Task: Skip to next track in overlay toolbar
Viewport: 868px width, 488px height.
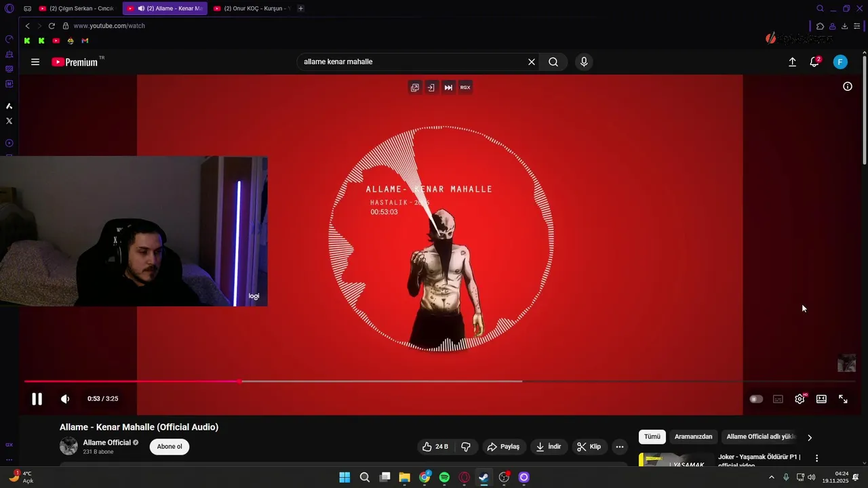Action: (448, 87)
